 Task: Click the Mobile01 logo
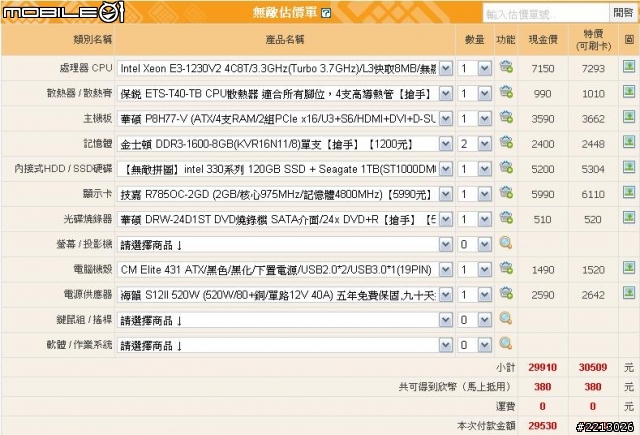click(63, 12)
